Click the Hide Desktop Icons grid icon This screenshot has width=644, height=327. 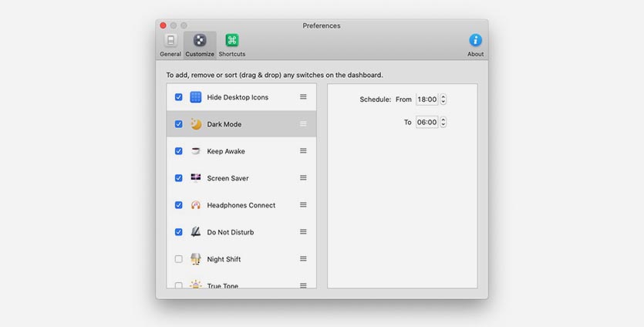pos(196,97)
